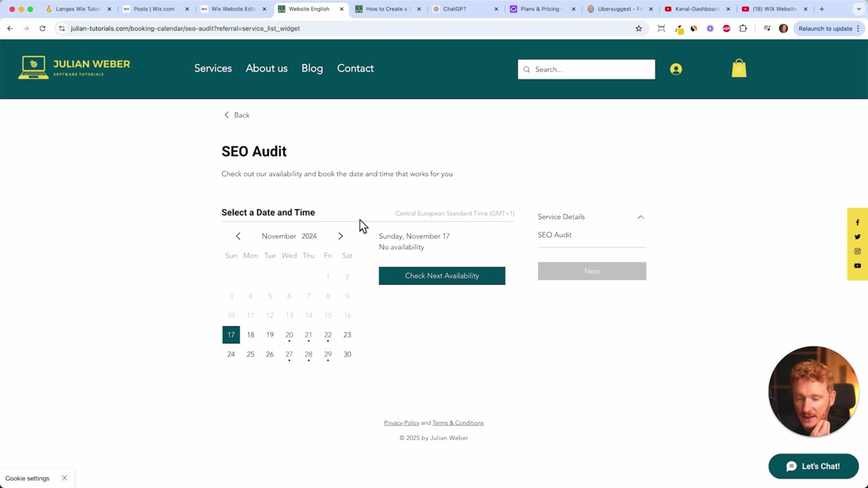Go to next month in calendar

pos(340,236)
